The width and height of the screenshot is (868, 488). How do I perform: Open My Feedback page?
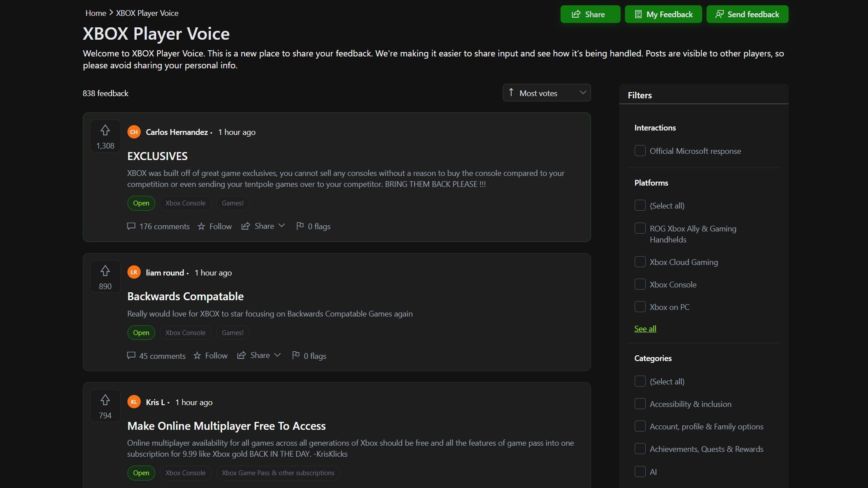pyautogui.click(x=663, y=14)
